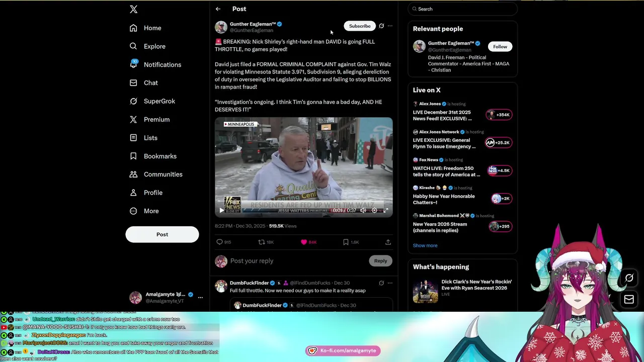Open Lists icon in sidebar
This screenshot has height=362, width=644.
click(x=133, y=138)
